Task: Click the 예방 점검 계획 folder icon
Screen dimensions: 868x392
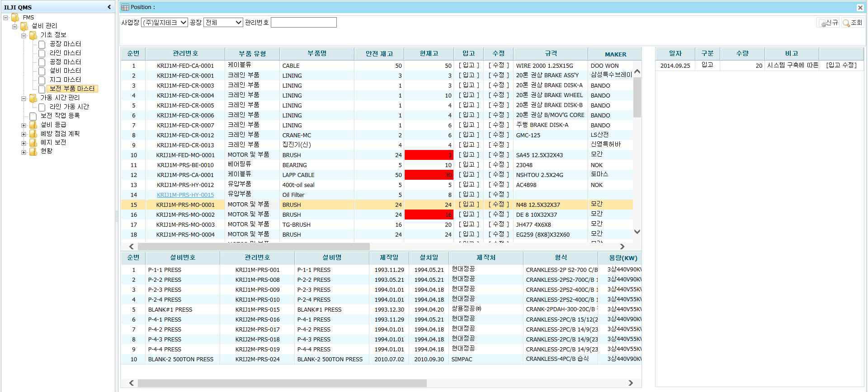Action: (33, 134)
